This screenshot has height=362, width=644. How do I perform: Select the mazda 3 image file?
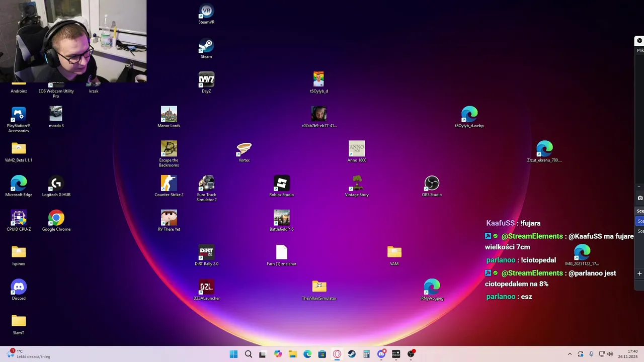[56, 118]
